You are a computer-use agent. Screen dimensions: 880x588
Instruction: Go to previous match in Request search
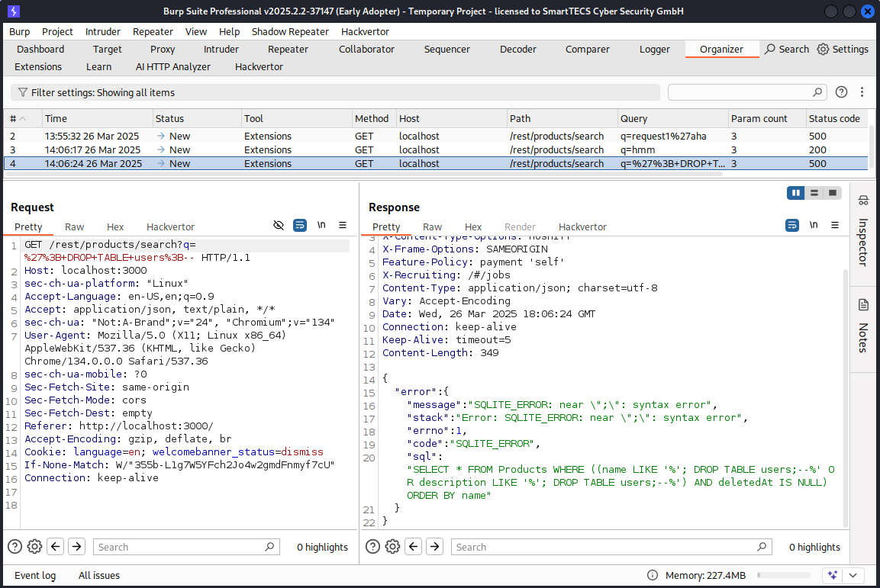tap(56, 546)
